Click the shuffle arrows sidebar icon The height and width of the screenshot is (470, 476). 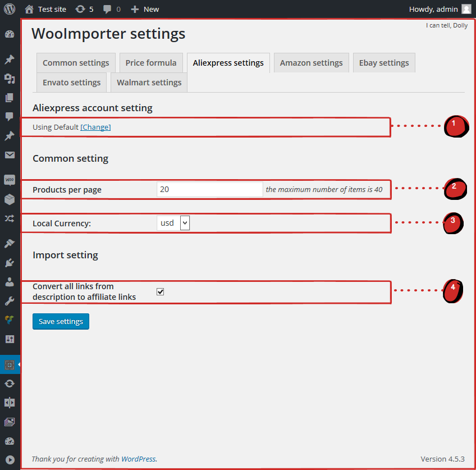tap(10, 218)
